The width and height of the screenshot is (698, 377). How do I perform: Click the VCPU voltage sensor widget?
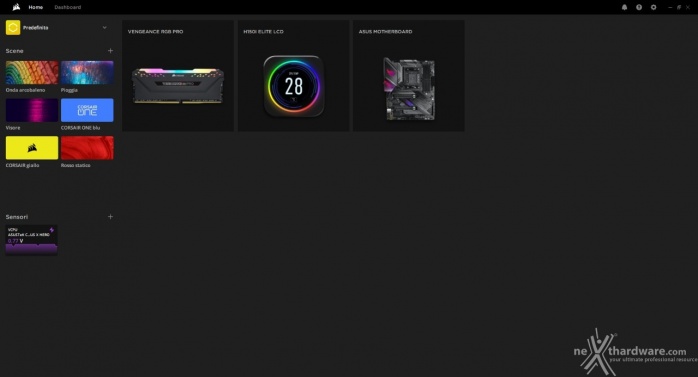coord(32,240)
